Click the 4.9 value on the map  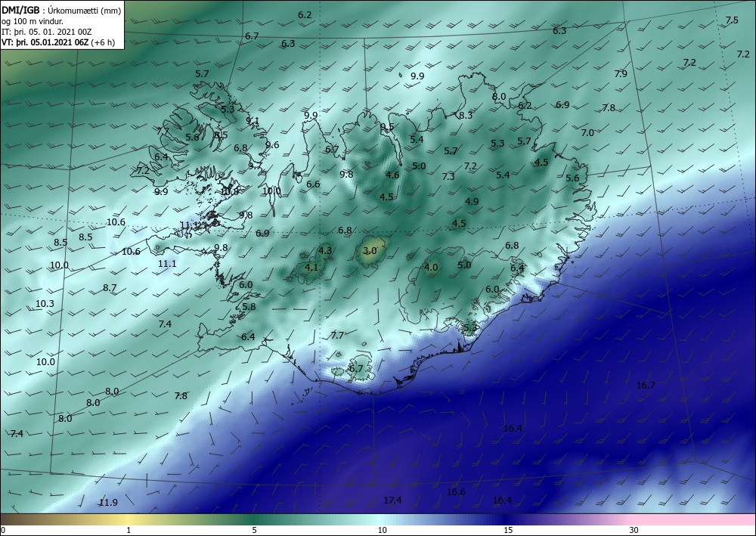(x=472, y=202)
